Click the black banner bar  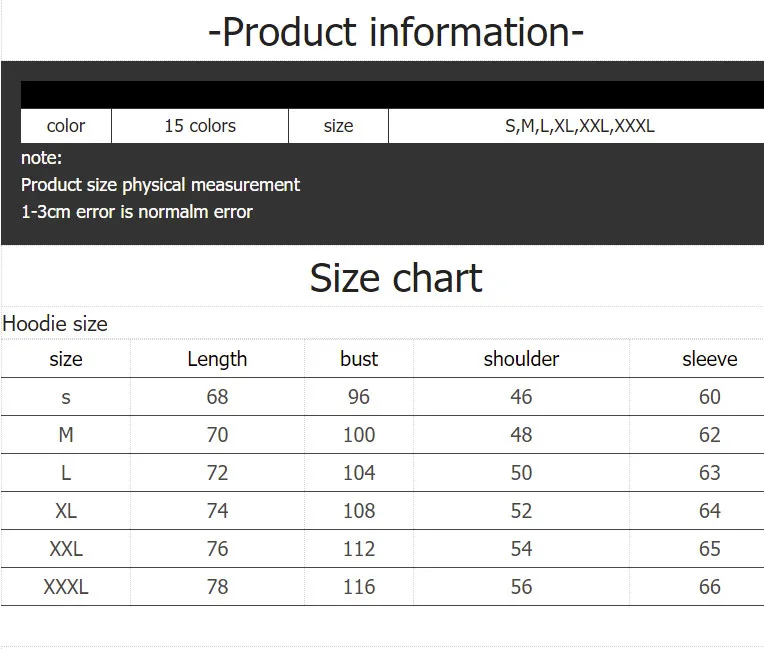click(392, 95)
